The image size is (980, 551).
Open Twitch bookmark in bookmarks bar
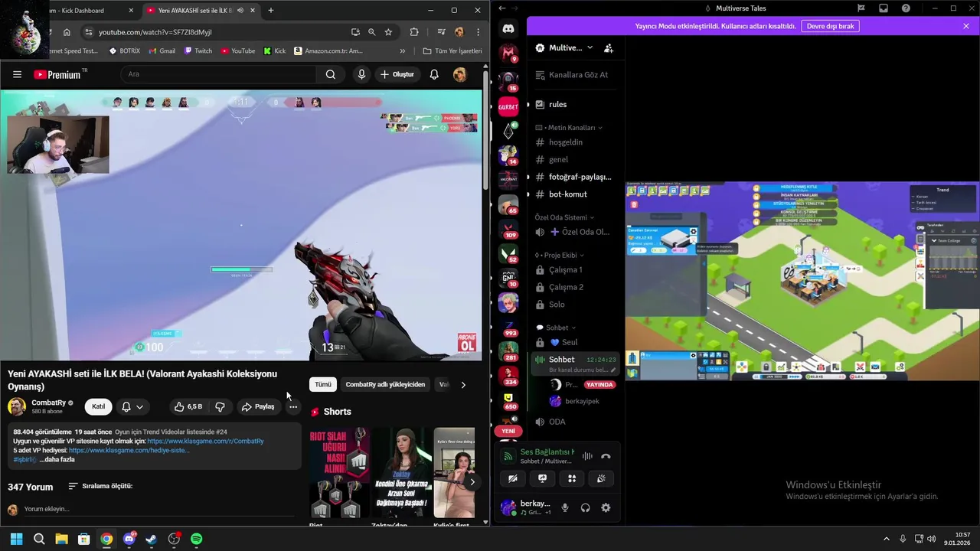pyautogui.click(x=198, y=51)
